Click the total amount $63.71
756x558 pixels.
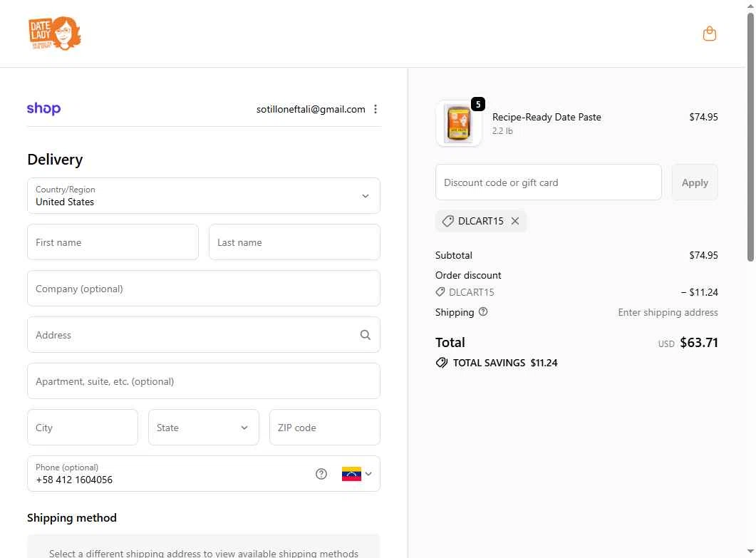coord(698,342)
